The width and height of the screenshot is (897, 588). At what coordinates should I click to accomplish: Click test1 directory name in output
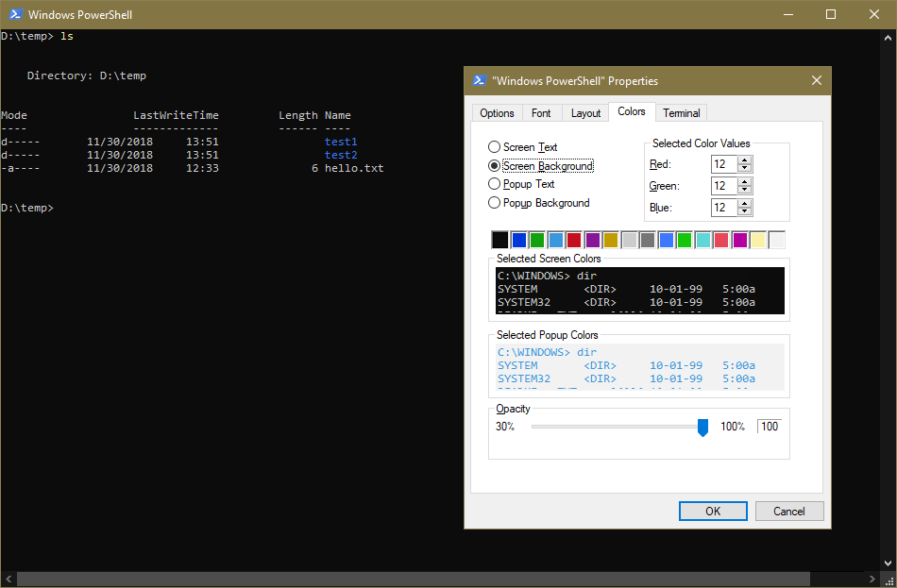pyautogui.click(x=341, y=142)
